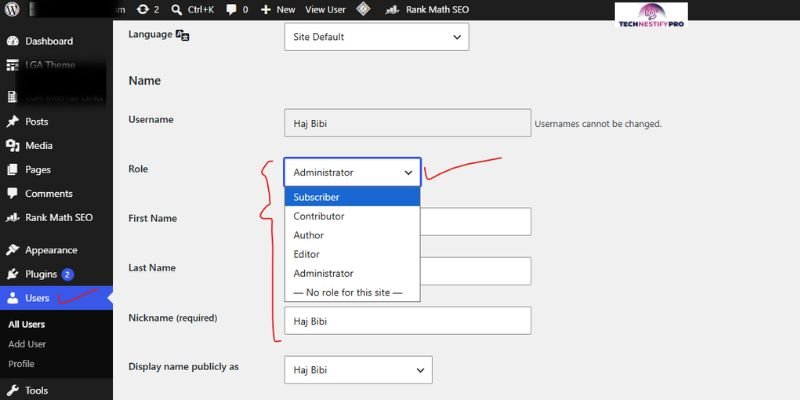
Task: Click the plus New icon
Action: pyautogui.click(x=265, y=9)
